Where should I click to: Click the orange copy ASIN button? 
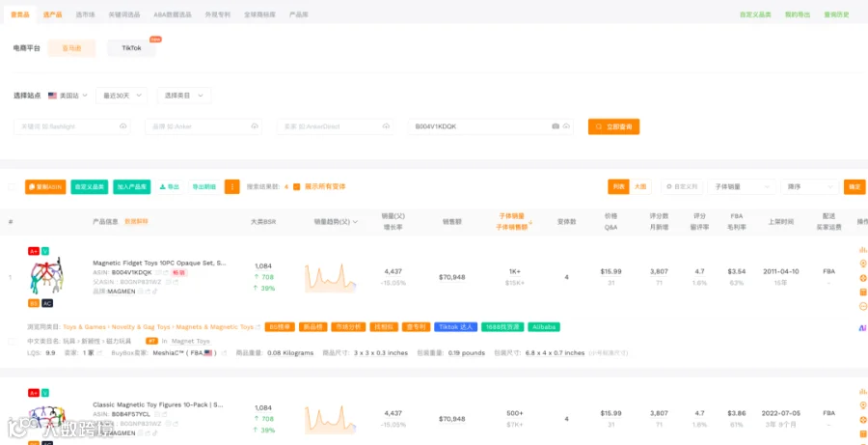pos(45,186)
